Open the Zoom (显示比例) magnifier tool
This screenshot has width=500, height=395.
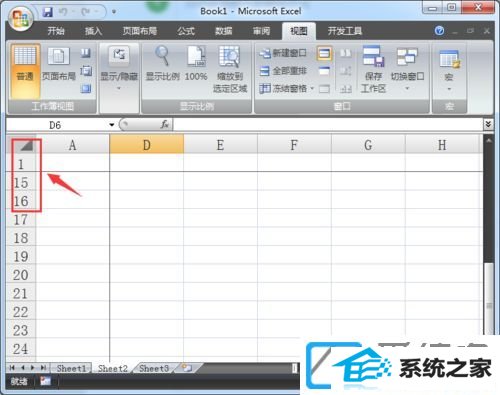click(162, 64)
